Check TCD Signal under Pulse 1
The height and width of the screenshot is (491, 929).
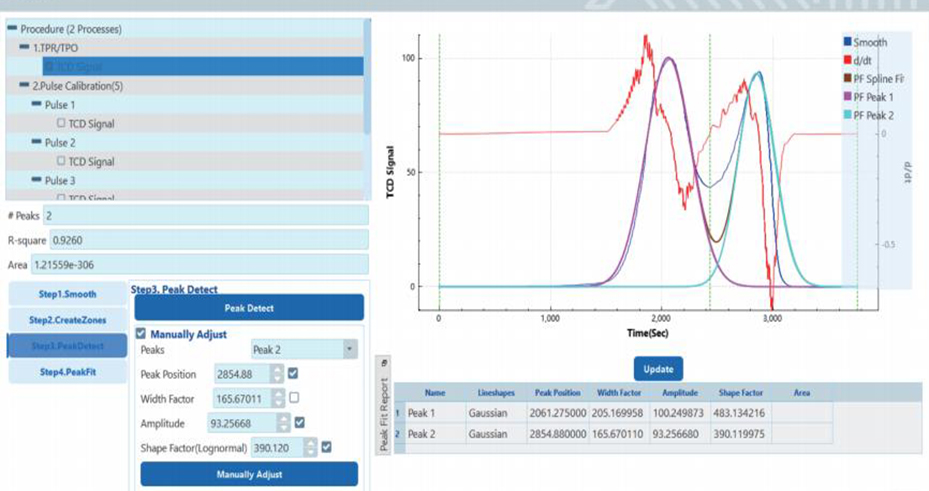tap(62, 124)
